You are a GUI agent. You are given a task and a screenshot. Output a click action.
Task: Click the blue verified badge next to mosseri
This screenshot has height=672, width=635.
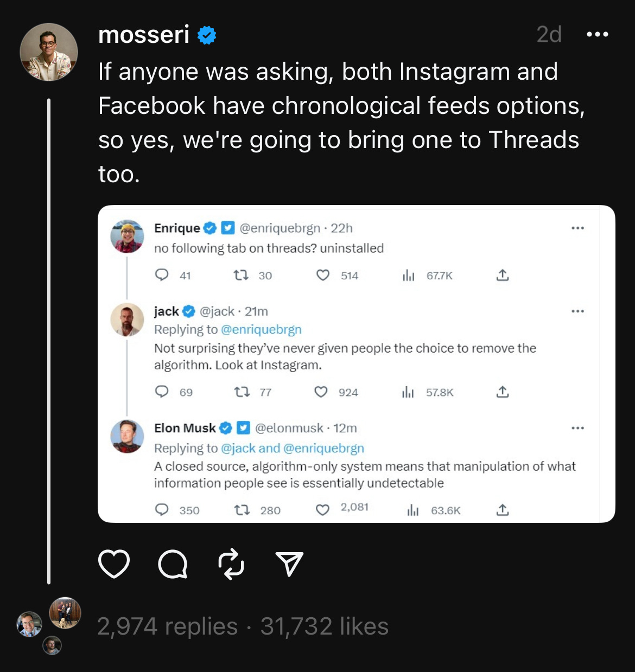point(206,35)
